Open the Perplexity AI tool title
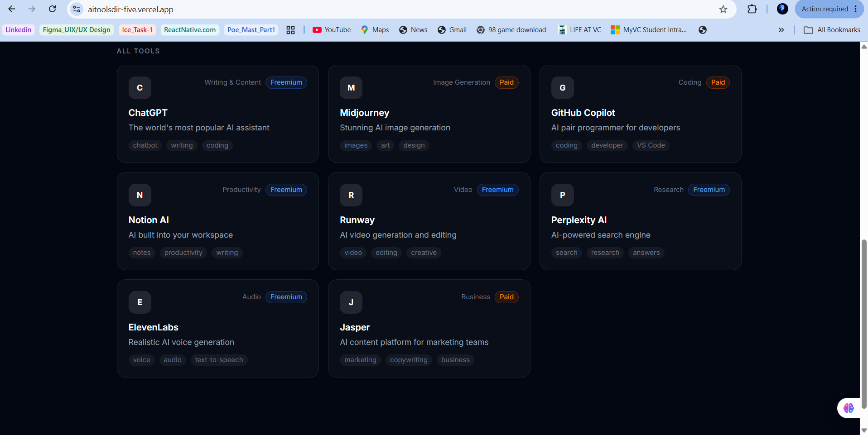Viewport: 868px width, 435px height. (x=579, y=220)
